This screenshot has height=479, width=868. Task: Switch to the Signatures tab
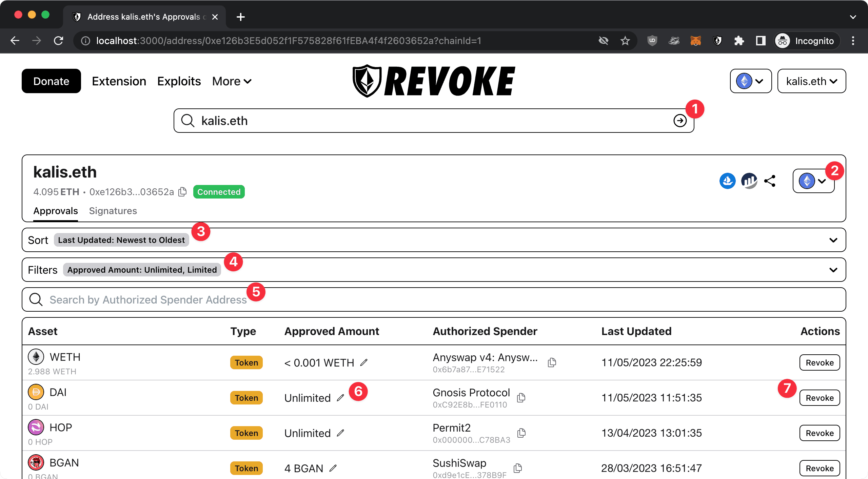113,211
